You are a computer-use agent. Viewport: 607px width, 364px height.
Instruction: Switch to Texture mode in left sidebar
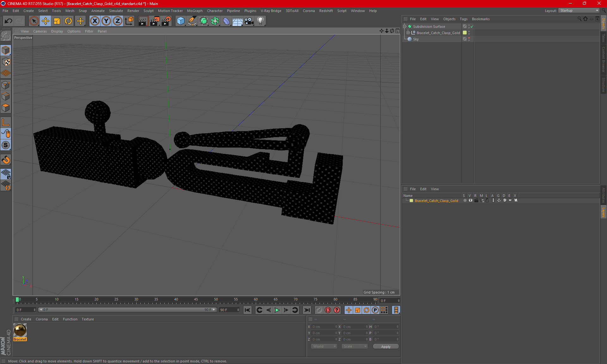pos(6,62)
